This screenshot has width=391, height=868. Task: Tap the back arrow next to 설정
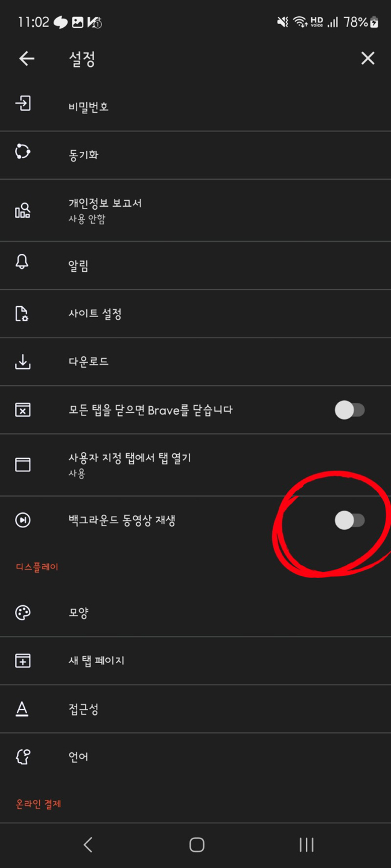pyautogui.click(x=27, y=58)
